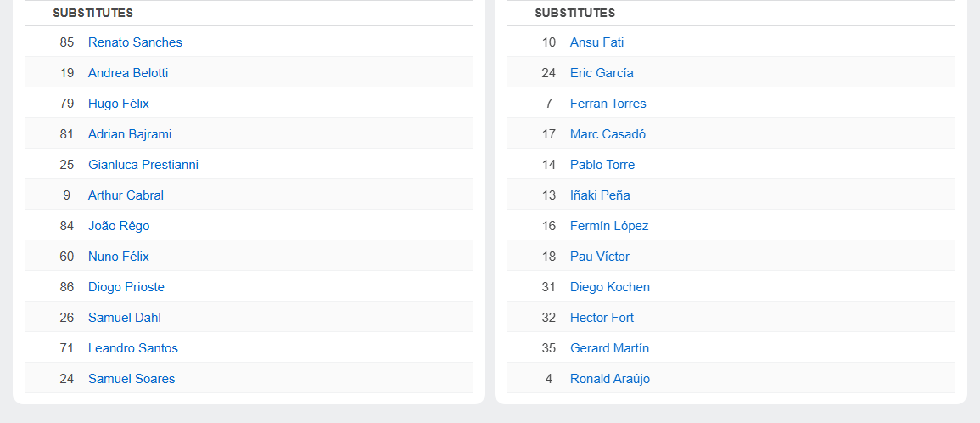Image resolution: width=980 pixels, height=423 pixels.
Task: Open Ronald Araújo profile link
Action: tap(610, 379)
